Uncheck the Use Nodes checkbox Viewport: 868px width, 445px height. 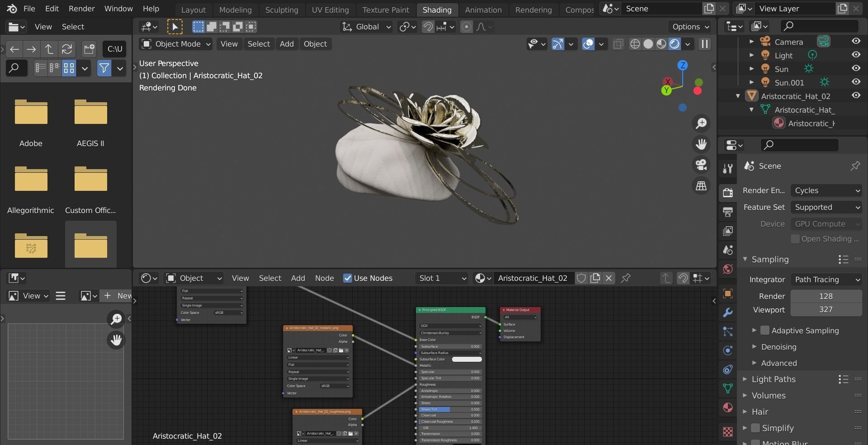(x=348, y=278)
